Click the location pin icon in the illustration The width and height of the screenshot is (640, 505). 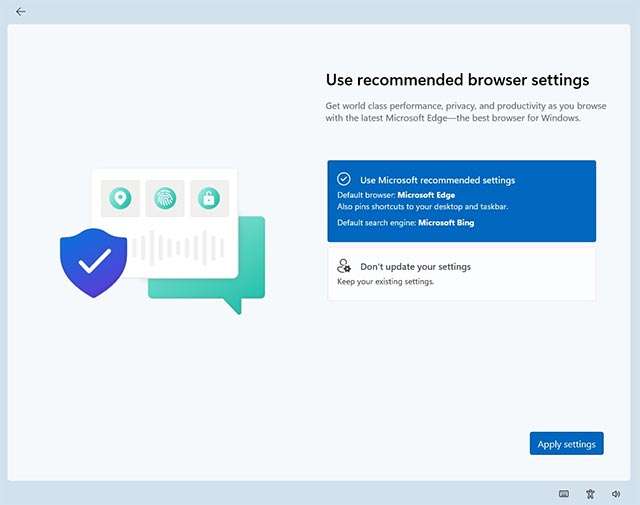click(x=120, y=198)
